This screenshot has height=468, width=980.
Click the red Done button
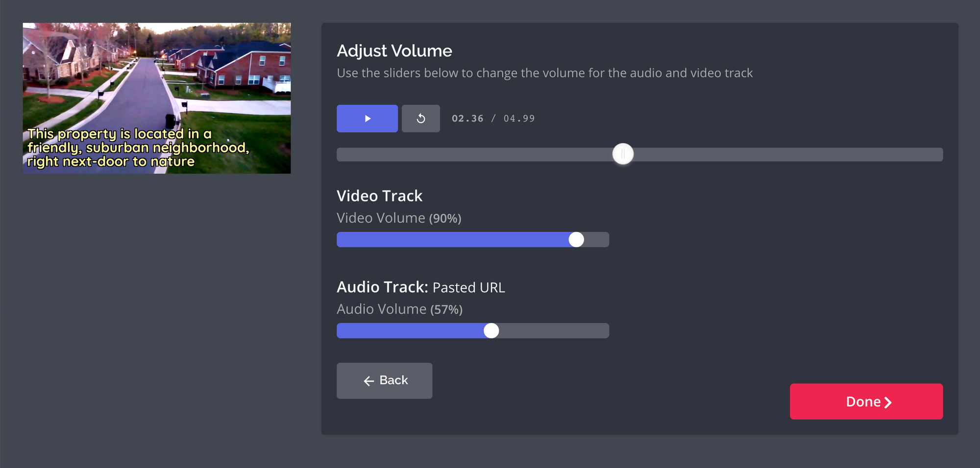click(x=866, y=401)
